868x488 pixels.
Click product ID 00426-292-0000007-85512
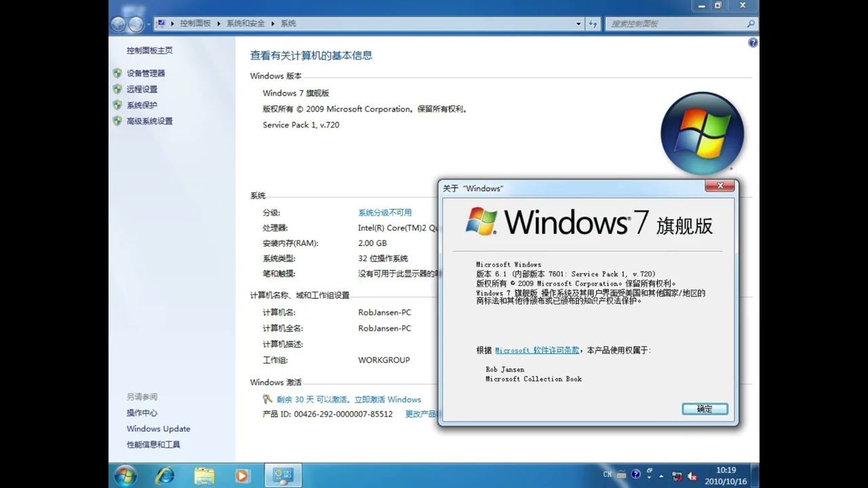click(x=343, y=414)
